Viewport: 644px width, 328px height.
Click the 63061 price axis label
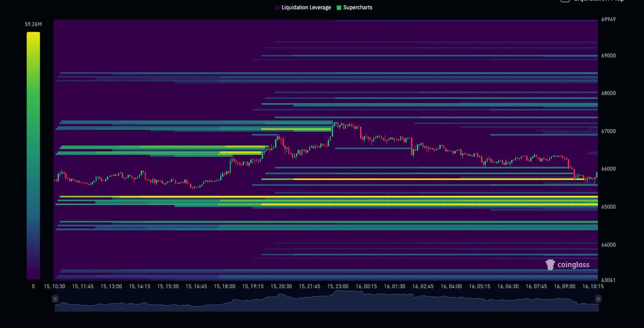click(x=609, y=280)
